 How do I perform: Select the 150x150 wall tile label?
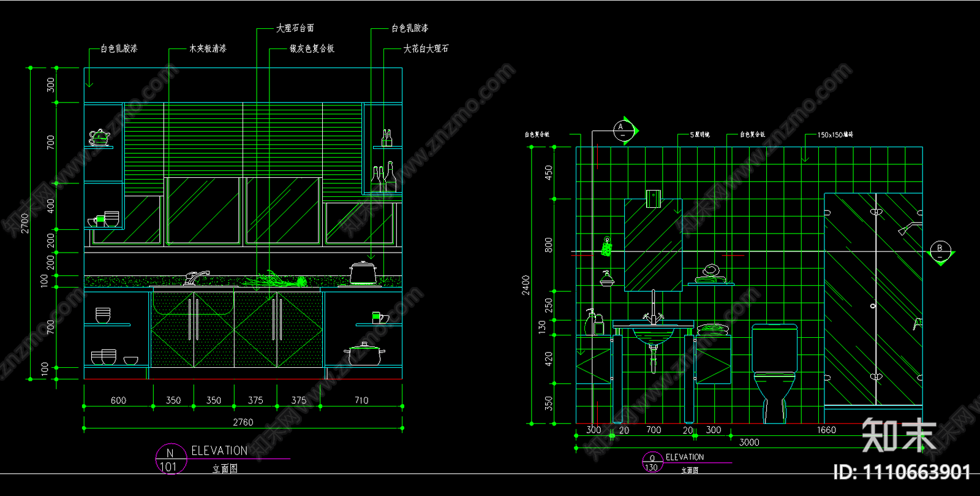point(835,134)
